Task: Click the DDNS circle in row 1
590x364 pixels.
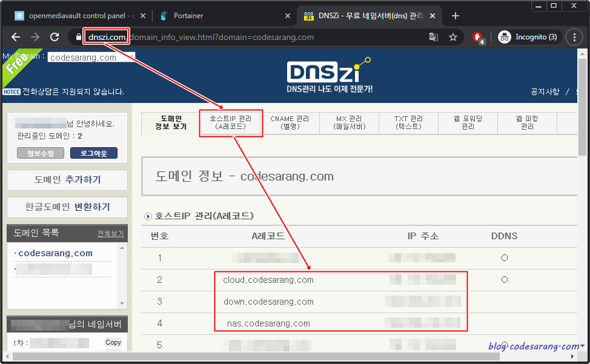Action: pyautogui.click(x=505, y=258)
